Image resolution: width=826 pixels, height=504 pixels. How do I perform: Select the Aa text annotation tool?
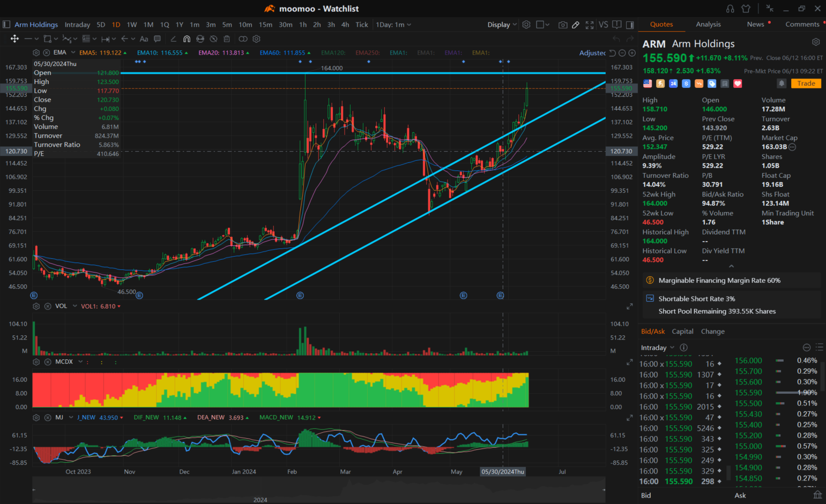point(144,39)
